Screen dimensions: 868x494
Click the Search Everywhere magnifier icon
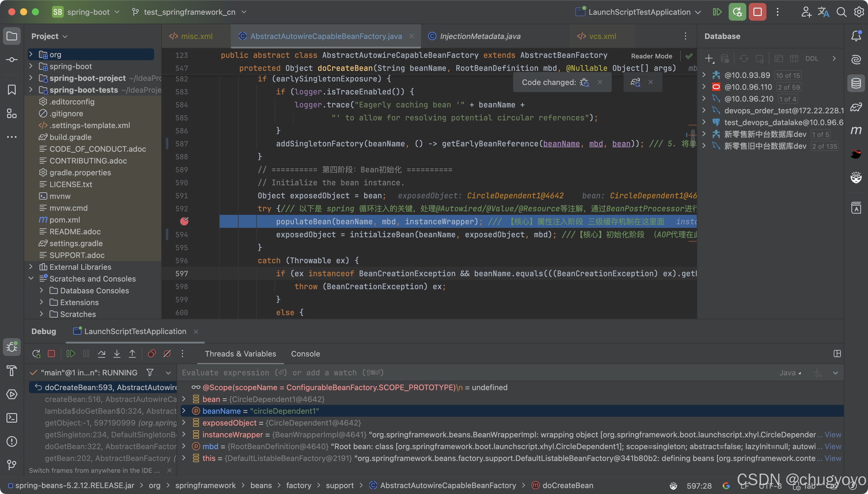point(841,12)
